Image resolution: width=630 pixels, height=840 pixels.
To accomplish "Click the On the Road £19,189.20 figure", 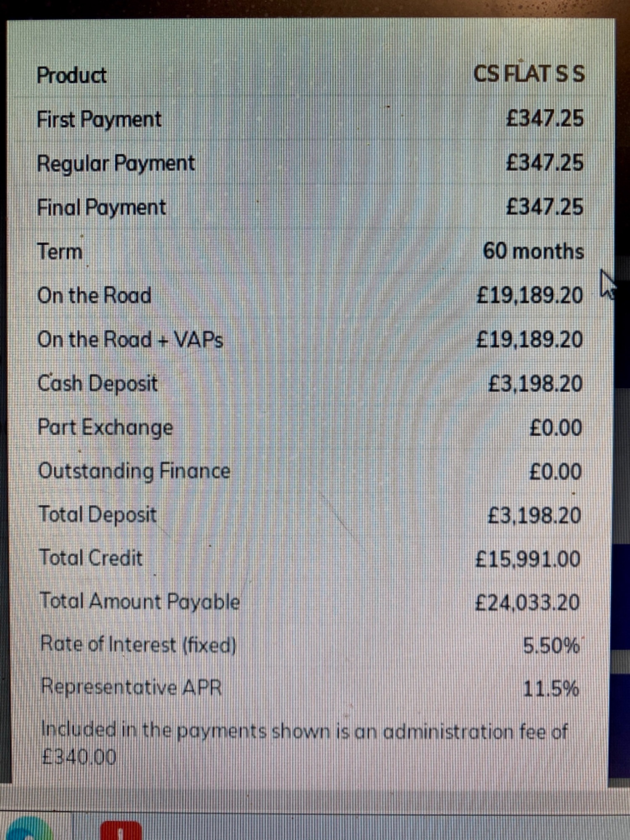I will click(x=530, y=295).
